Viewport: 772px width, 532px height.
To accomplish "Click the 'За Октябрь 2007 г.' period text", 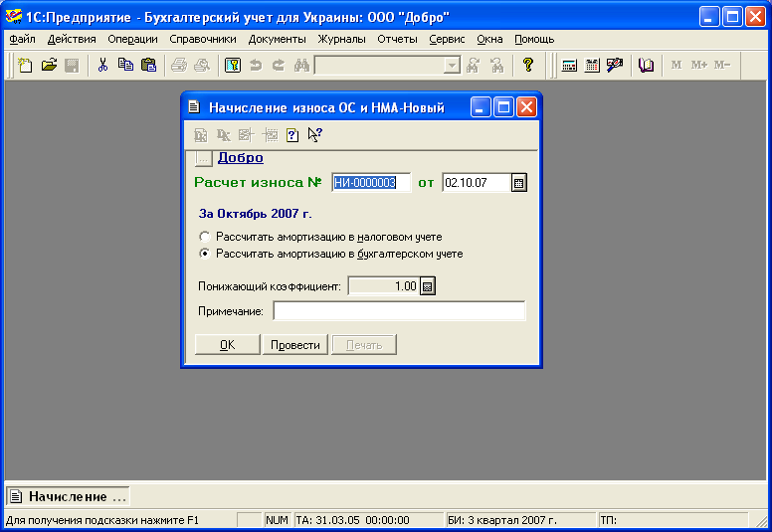I will [255, 214].
